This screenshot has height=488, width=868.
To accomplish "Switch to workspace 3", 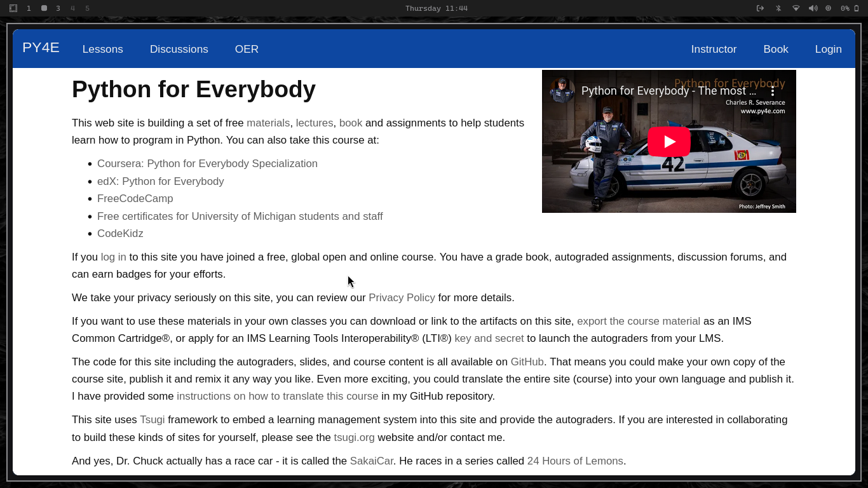I will (x=58, y=8).
